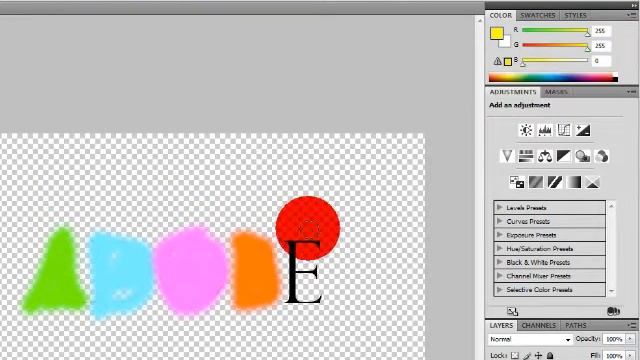This screenshot has height=360, width=640.
Task: Pick a color from the spectrum ramp
Action: coord(553,77)
